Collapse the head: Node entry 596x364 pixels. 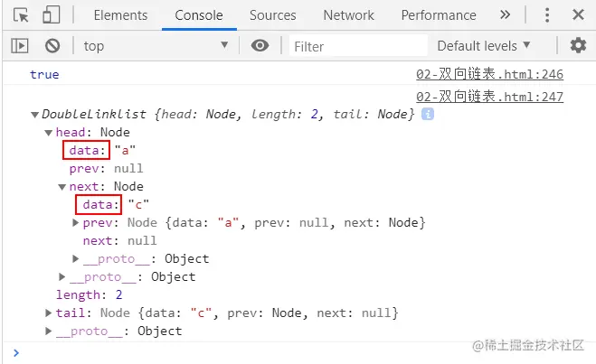tap(49, 133)
